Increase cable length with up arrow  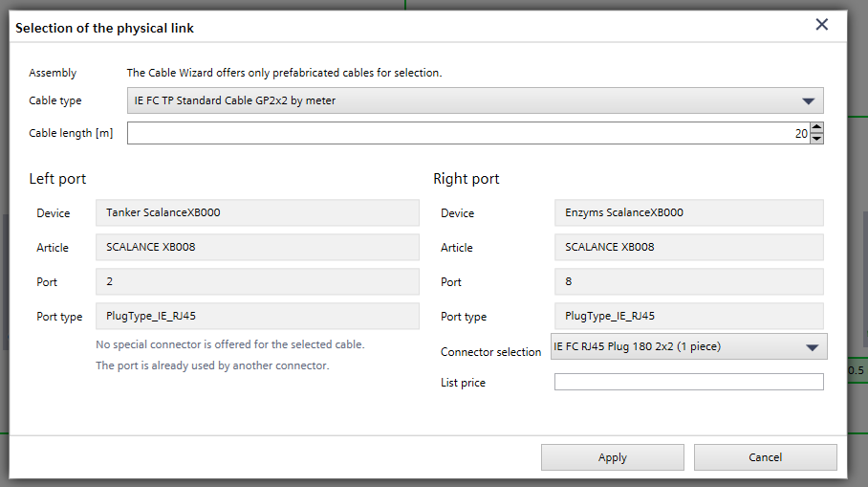coord(816,127)
